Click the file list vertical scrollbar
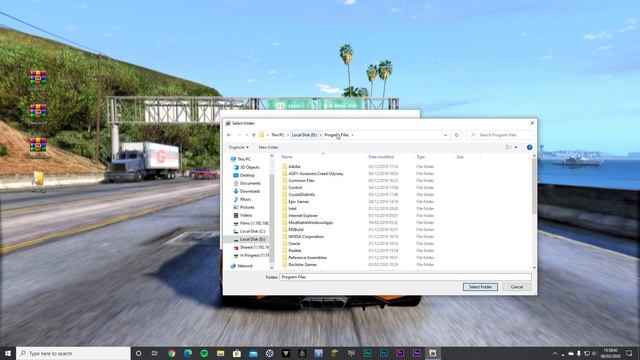This screenshot has width=640, height=360. pyautogui.click(x=534, y=186)
